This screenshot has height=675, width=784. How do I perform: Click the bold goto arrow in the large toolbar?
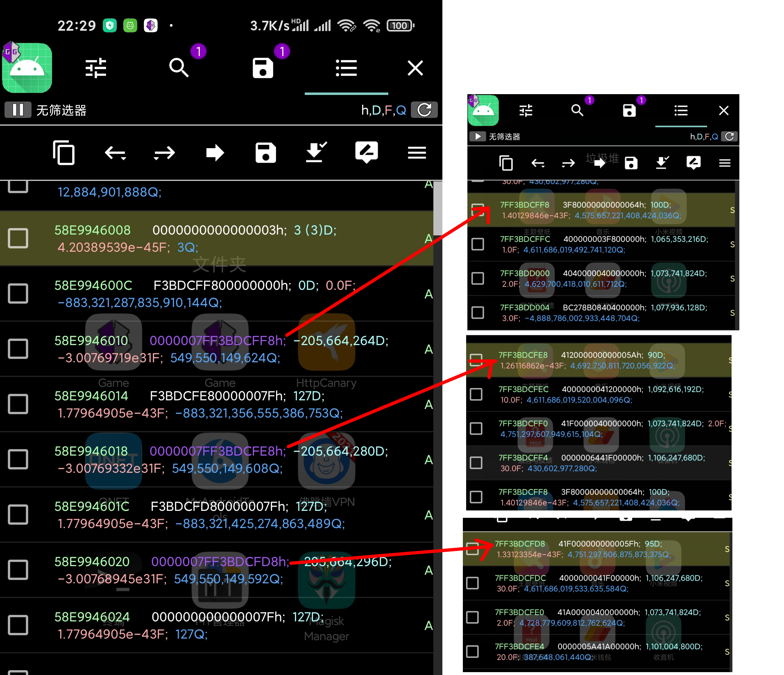(x=215, y=153)
